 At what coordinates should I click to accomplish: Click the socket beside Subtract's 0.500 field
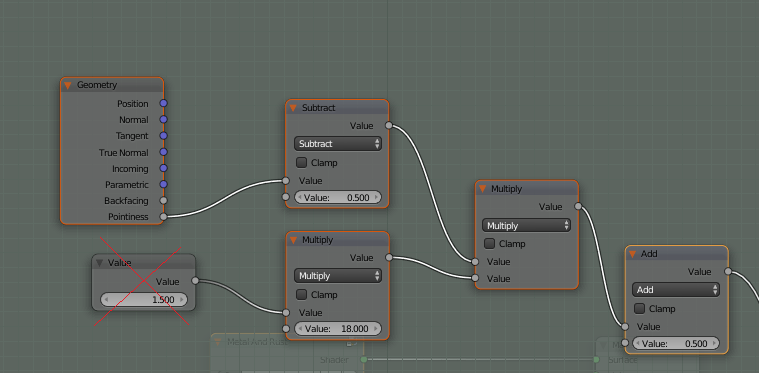click(286, 197)
